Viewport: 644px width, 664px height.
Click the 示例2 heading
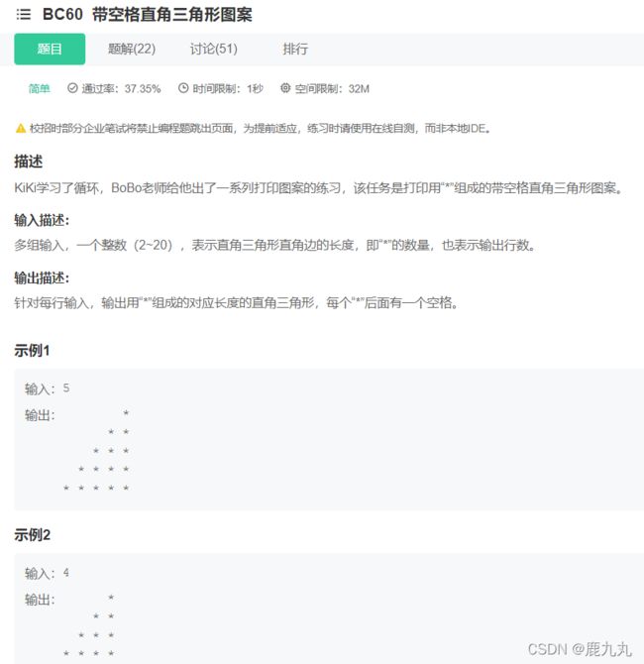[32, 535]
